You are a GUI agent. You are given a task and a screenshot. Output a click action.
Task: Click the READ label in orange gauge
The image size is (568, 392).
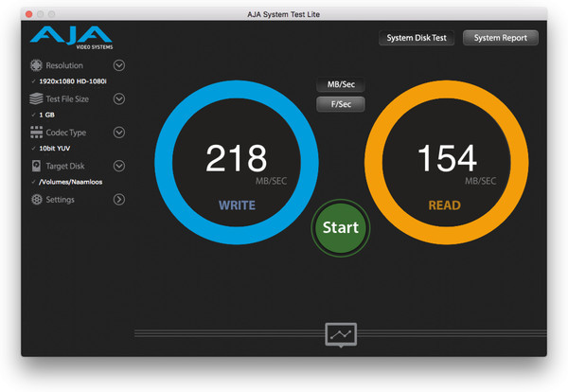(445, 205)
